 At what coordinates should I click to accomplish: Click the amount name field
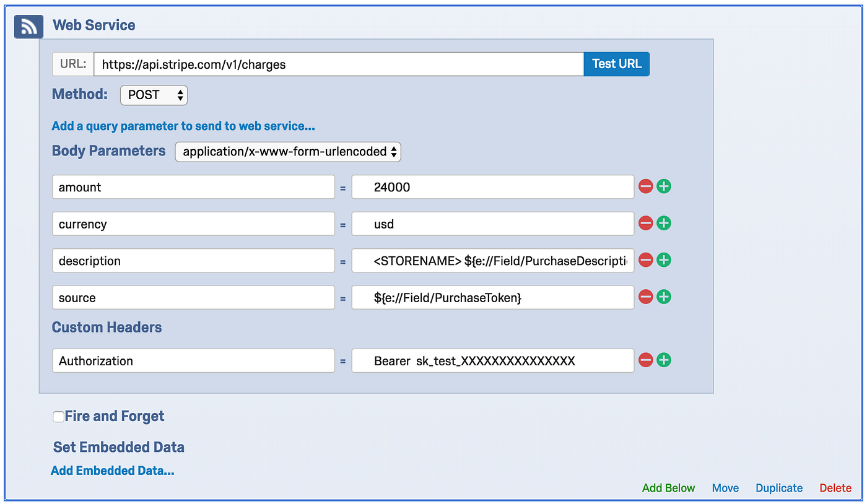click(x=193, y=187)
